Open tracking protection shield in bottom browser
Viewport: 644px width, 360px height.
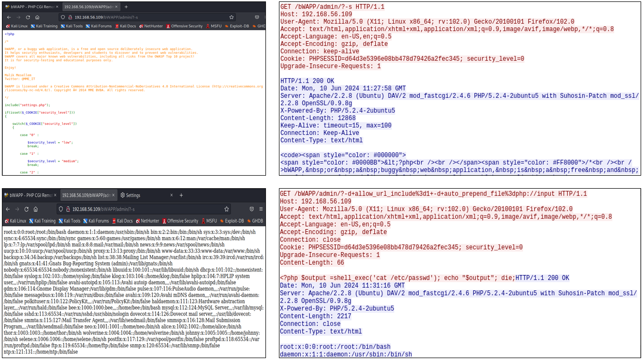61,209
